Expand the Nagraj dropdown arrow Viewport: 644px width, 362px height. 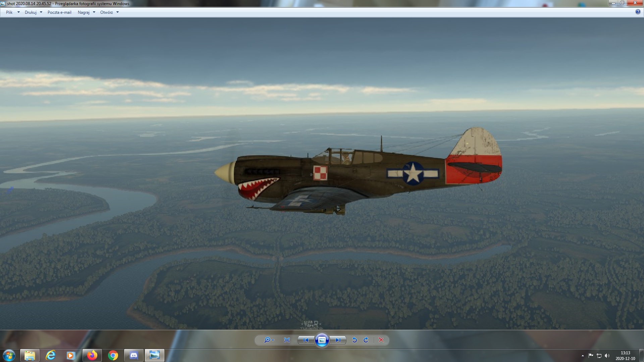pos(94,12)
